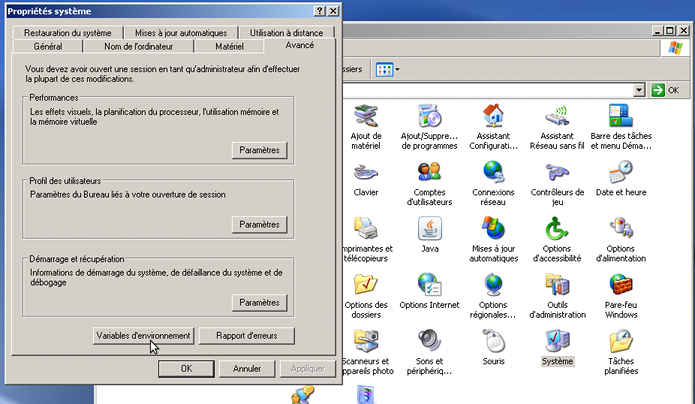This screenshot has width=695, height=404.
Task: Switch to the Général tab
Action: tap(48, 46)
